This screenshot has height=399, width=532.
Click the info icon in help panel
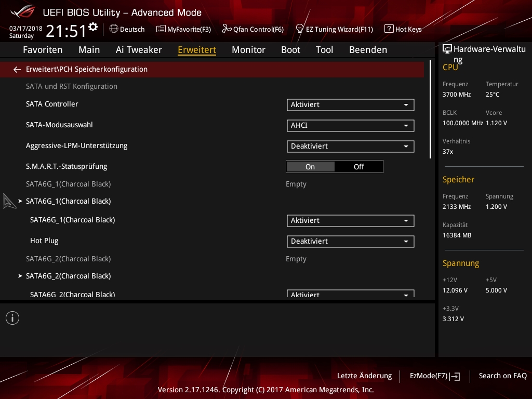12,318
